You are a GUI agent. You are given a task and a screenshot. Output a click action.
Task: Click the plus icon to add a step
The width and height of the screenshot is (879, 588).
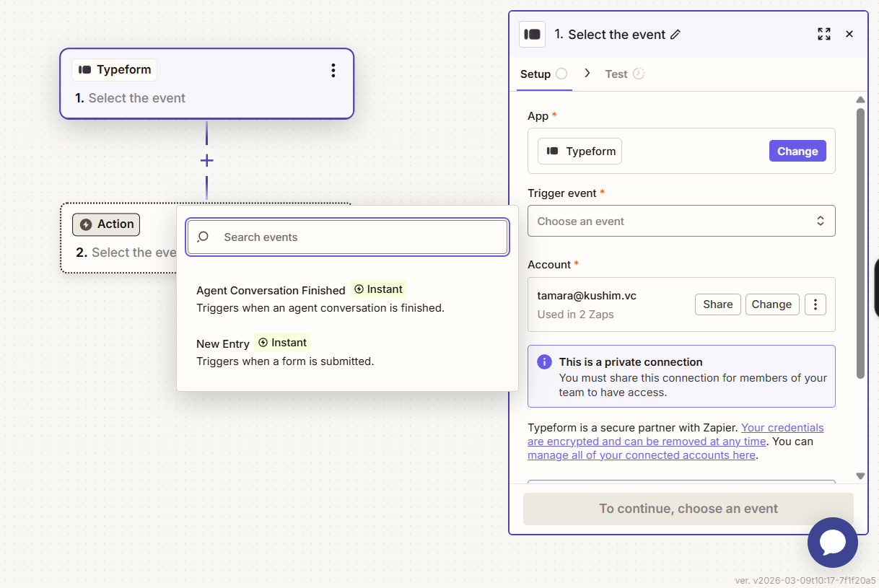[207, 160]
